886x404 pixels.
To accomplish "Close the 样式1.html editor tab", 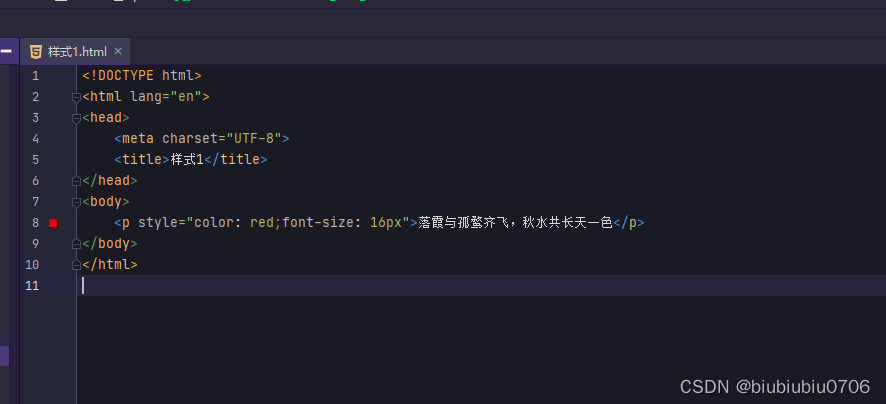I will pyautogui.click(x=118, y=51).
